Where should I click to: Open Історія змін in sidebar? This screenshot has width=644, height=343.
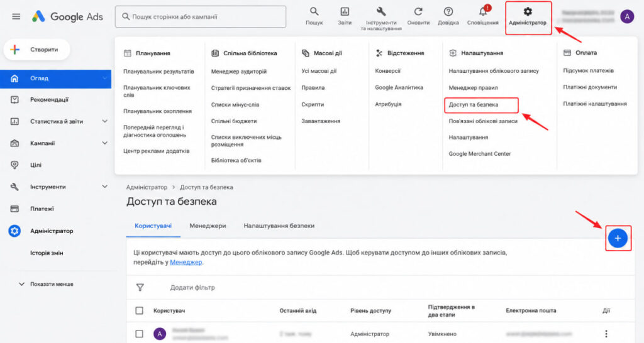pos(47,253)
